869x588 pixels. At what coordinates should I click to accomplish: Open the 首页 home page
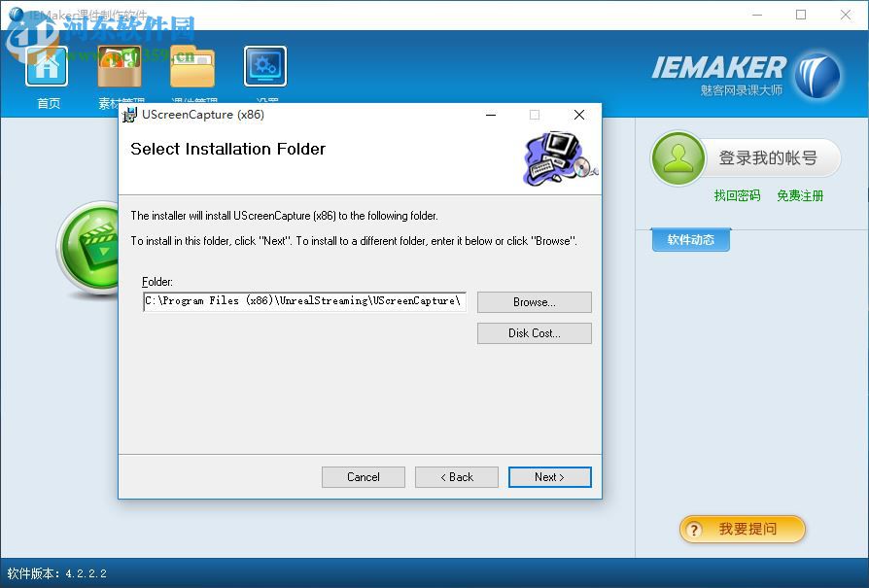[48, 66]
